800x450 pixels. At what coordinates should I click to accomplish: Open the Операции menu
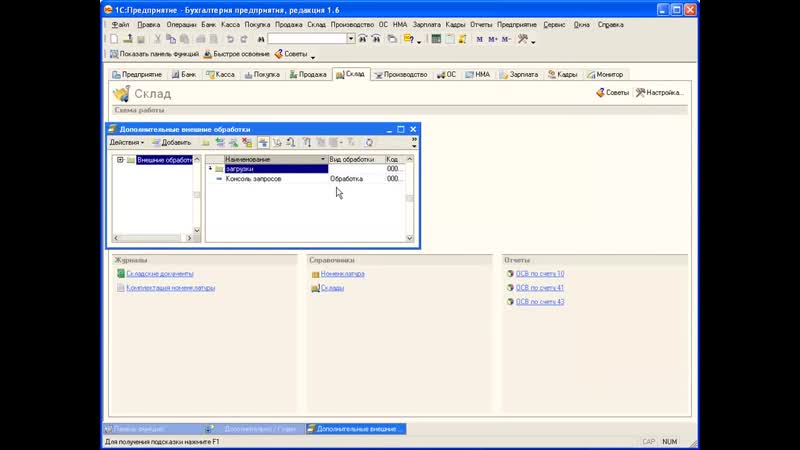[181, 24]
